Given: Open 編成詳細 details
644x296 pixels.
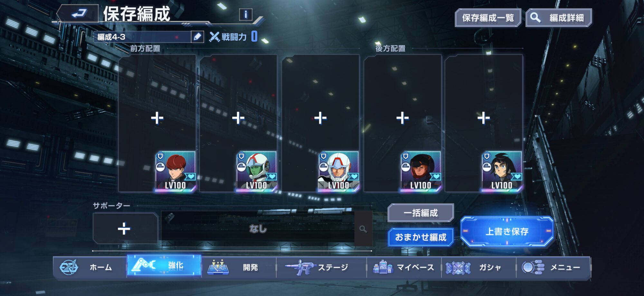Looking at the screenshot, I should (x=559, y=18).
